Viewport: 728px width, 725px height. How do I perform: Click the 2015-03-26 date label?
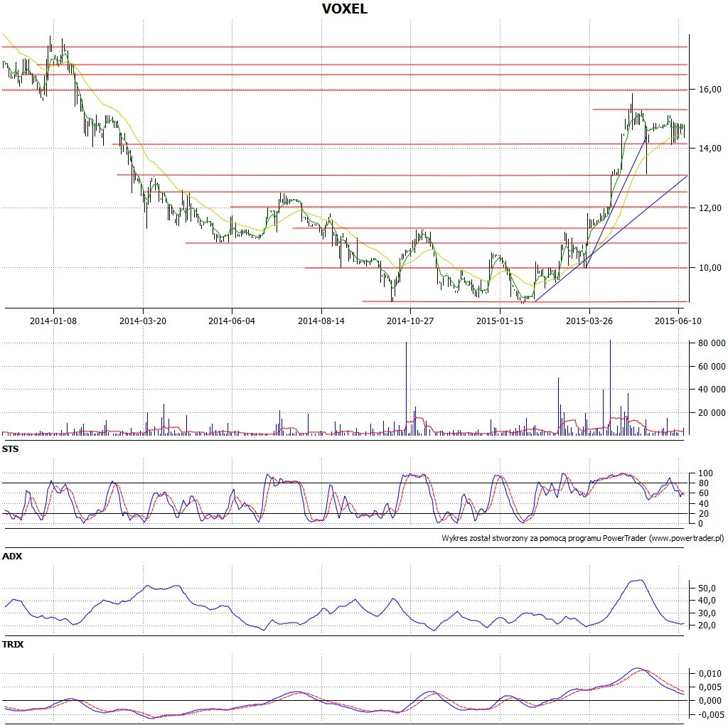tap(589, 321)
